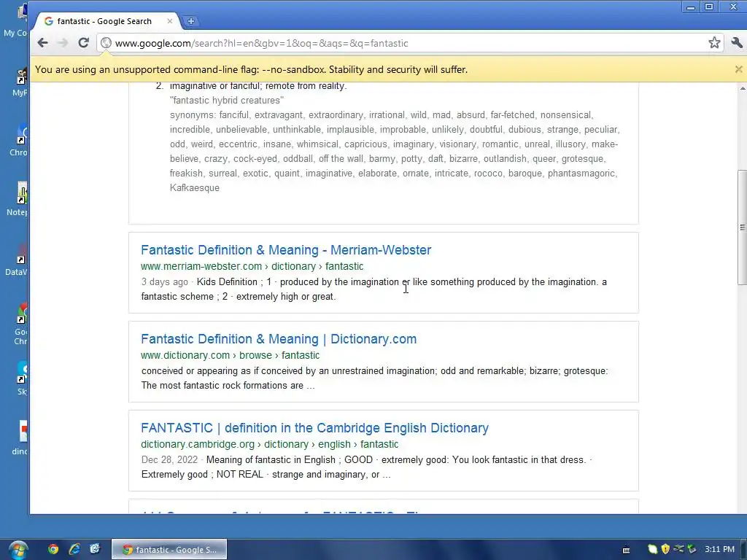
Task: Click inside the URL address bar
Action: tap(410, 43)
